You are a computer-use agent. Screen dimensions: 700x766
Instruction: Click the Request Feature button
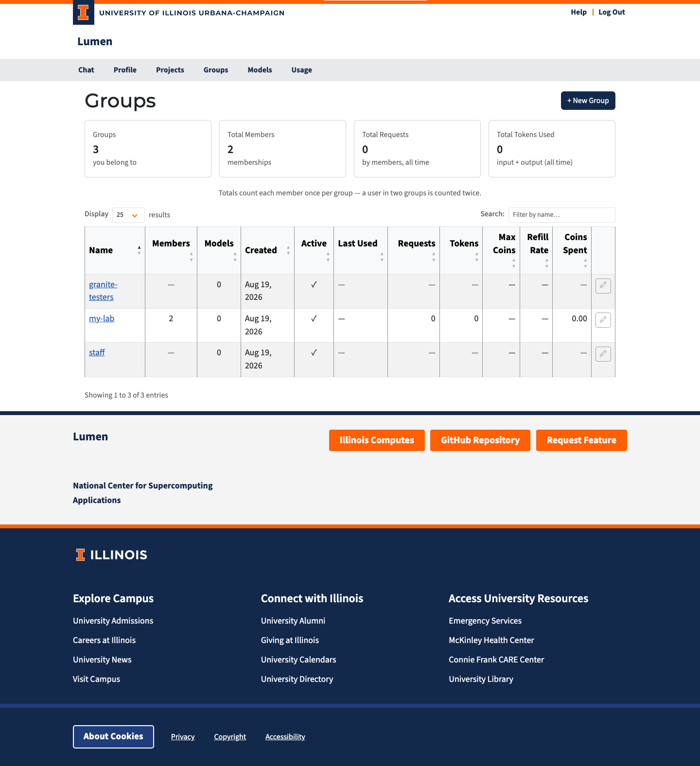click(x=581, y=440)
